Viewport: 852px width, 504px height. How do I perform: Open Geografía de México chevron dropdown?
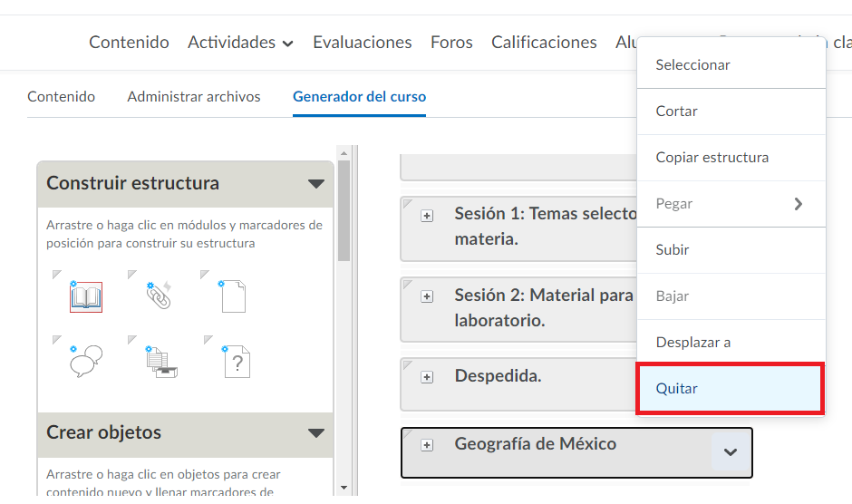(x=731, y=452)
